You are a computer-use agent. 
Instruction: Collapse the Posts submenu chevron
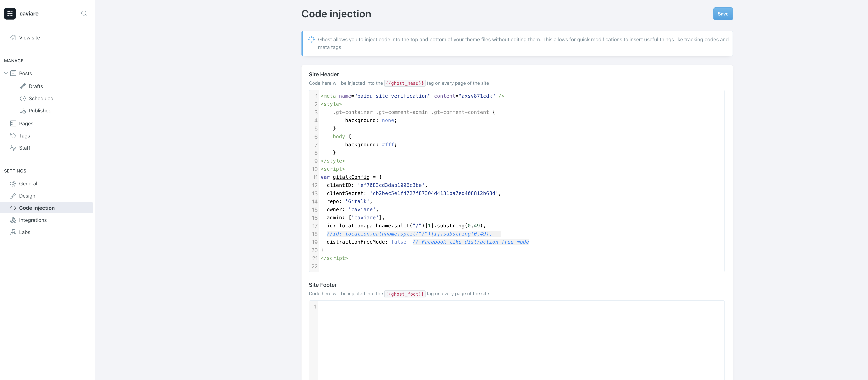click(x=6, y=73)
